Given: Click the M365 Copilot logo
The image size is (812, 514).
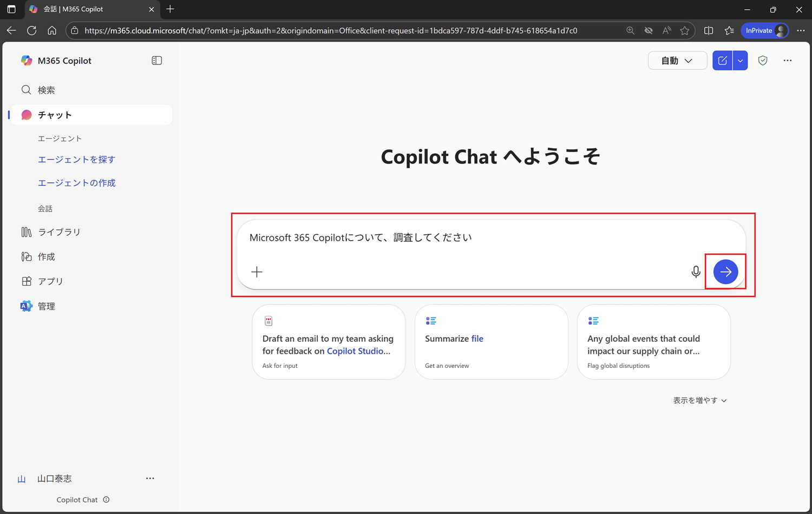Looking at the screenshot, I should coord(27,61).
